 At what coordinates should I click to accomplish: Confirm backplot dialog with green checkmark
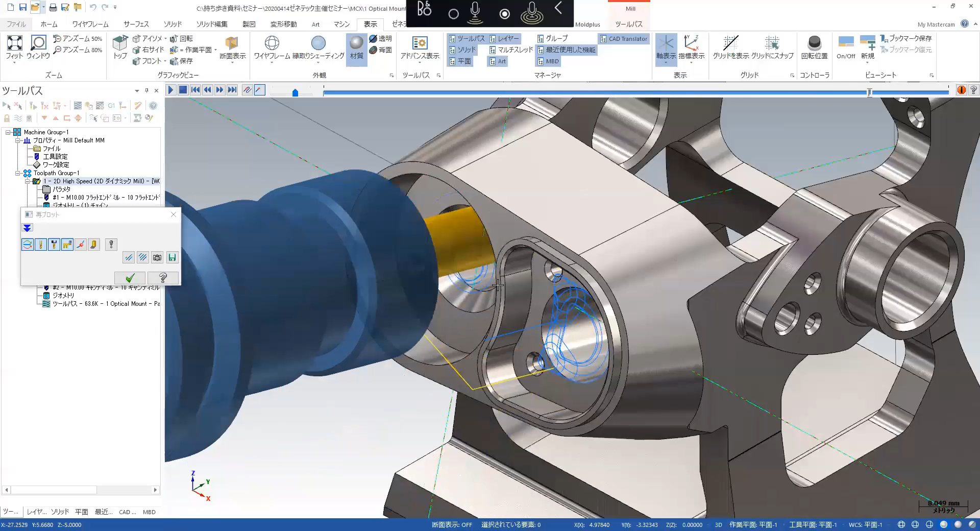pyautogui.click(x=130, y=278)
